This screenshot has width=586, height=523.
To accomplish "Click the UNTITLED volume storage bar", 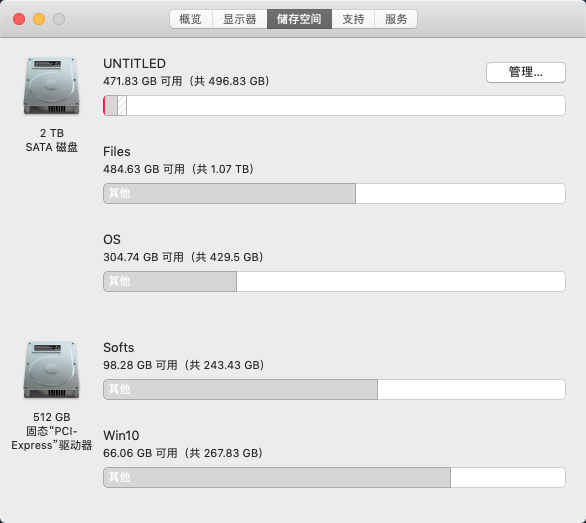I will click(x=334, y=105).
